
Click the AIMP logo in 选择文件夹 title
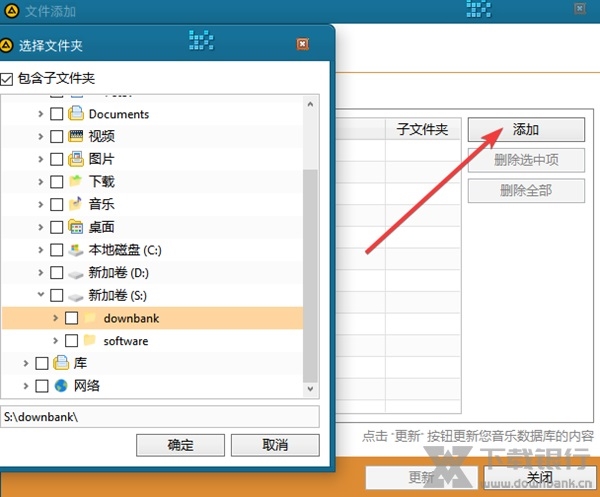coord(7,46)
